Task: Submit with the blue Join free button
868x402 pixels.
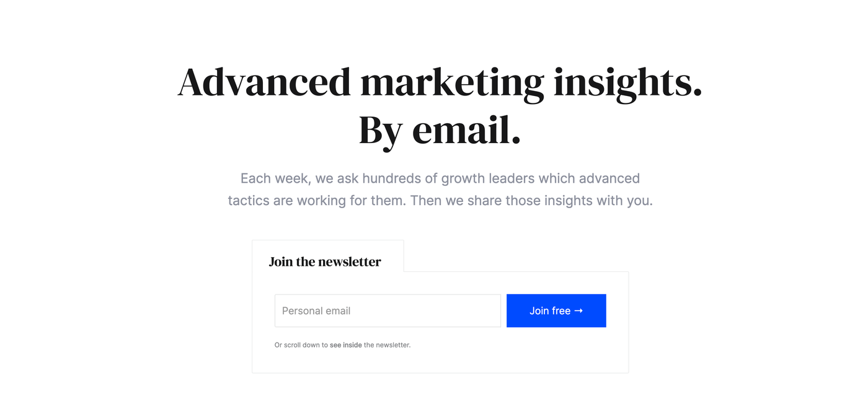Action: (x=556, y=311)
